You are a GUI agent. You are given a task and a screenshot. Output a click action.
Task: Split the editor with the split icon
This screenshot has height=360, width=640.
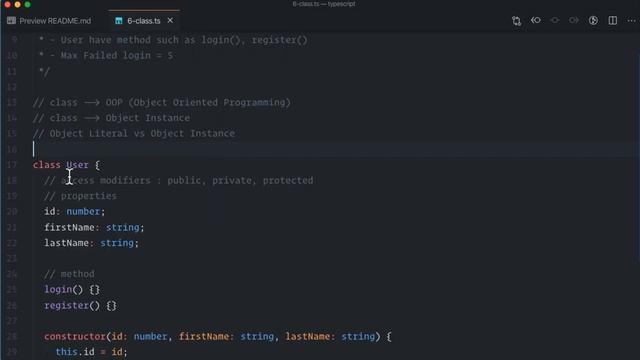coord(613,20)
